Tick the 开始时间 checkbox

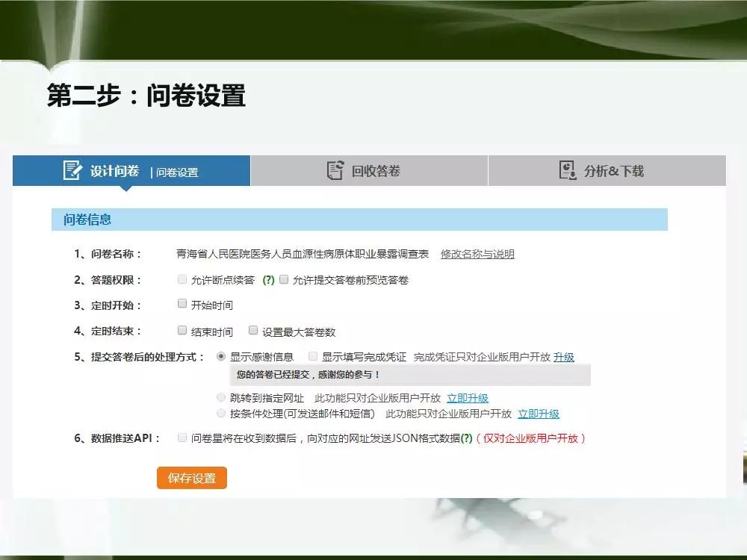pyautogui.click(x=182, y=305)
